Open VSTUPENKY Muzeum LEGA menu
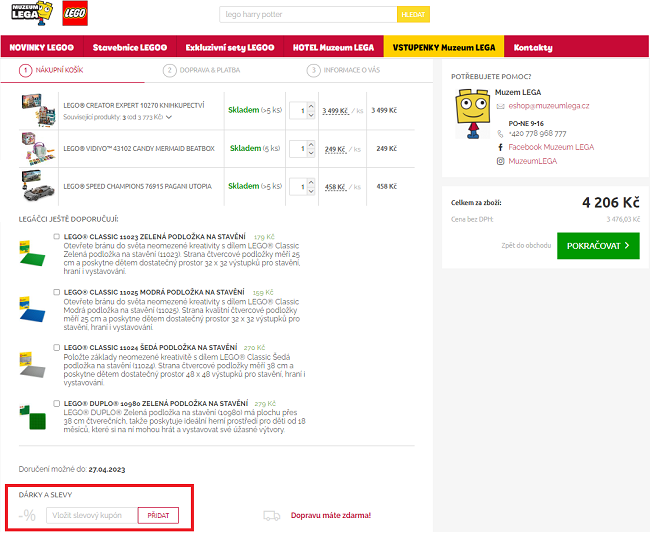 pyautogui.click(x=444, y=47)
